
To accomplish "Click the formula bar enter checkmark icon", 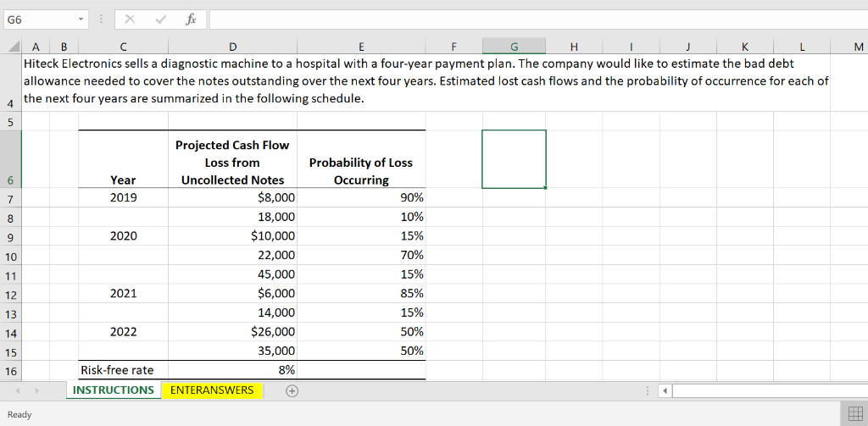I will tap(161, 20).
